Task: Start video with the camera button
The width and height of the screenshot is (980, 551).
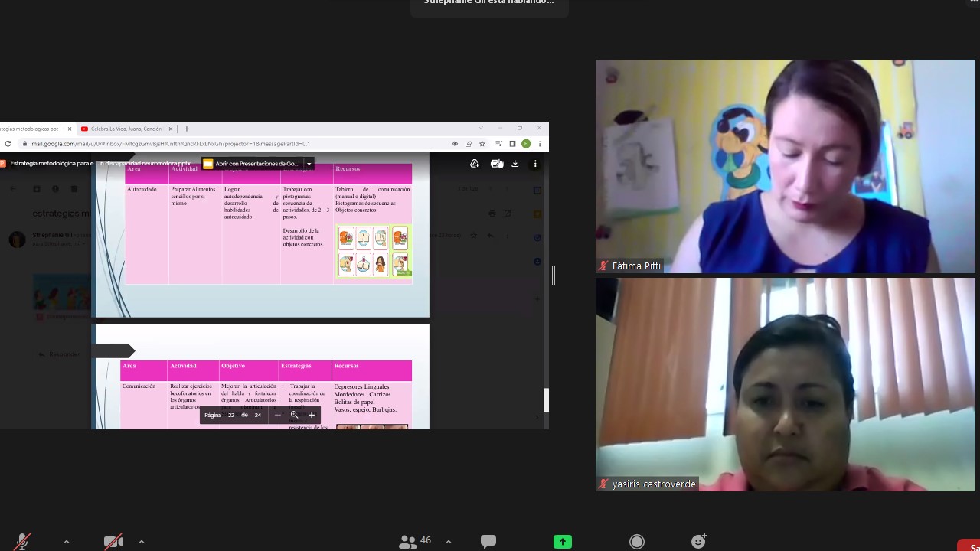Action: click(113, 542)
